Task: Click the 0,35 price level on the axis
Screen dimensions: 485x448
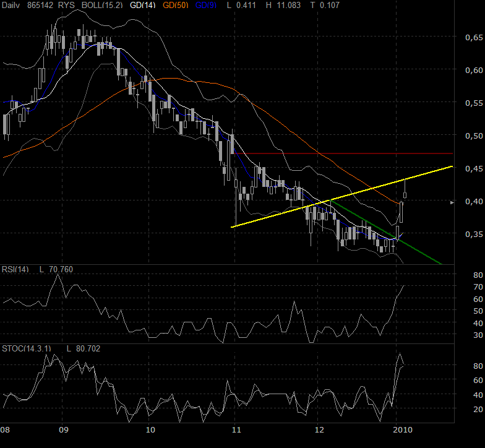Action: (473, 234)
